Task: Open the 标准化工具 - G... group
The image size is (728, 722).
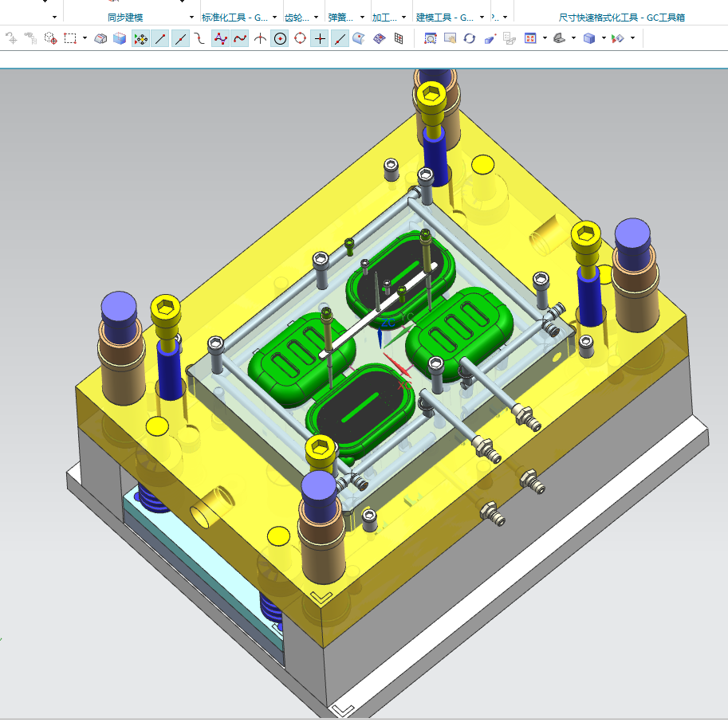Action: [x=234, y=18]
